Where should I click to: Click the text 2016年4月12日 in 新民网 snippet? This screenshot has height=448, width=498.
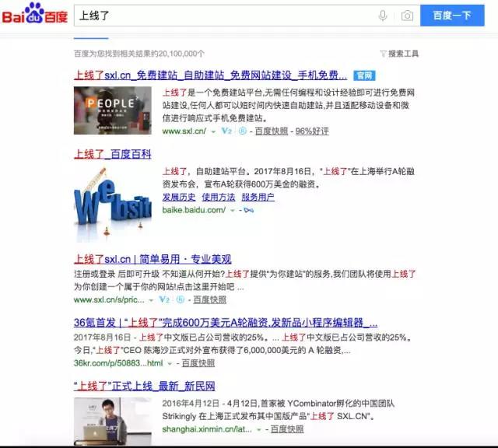191,404
